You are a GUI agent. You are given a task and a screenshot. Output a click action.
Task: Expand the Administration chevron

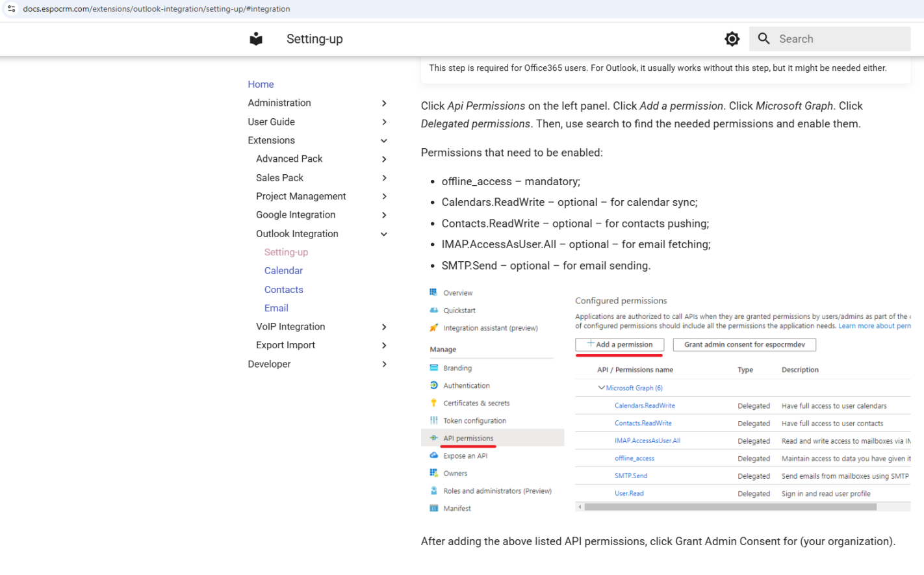pyautogui.click(x=384, y=103)
